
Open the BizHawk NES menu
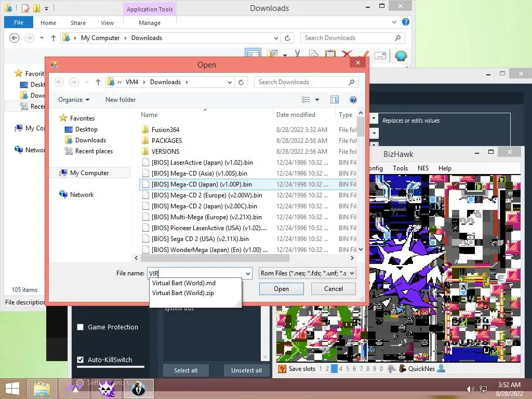pyautogui.click(x=423, y=168)
